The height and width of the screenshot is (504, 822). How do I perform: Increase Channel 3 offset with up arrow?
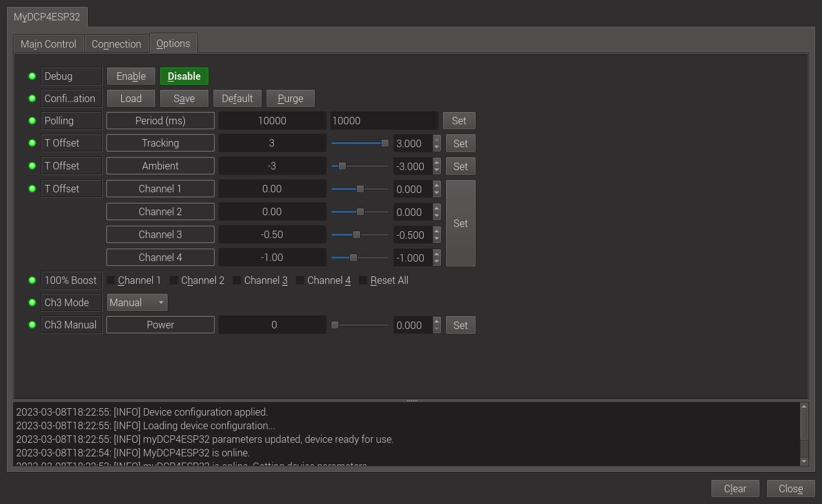click(437, 231)
